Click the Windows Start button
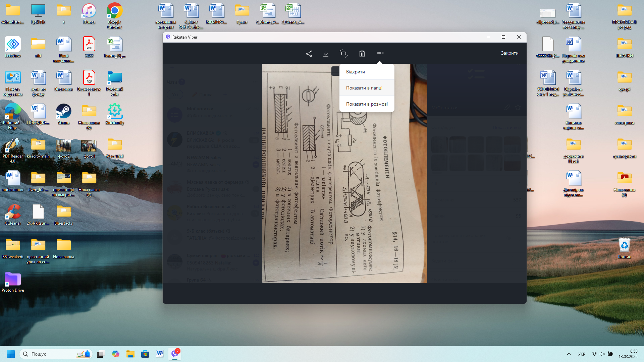 11,354
